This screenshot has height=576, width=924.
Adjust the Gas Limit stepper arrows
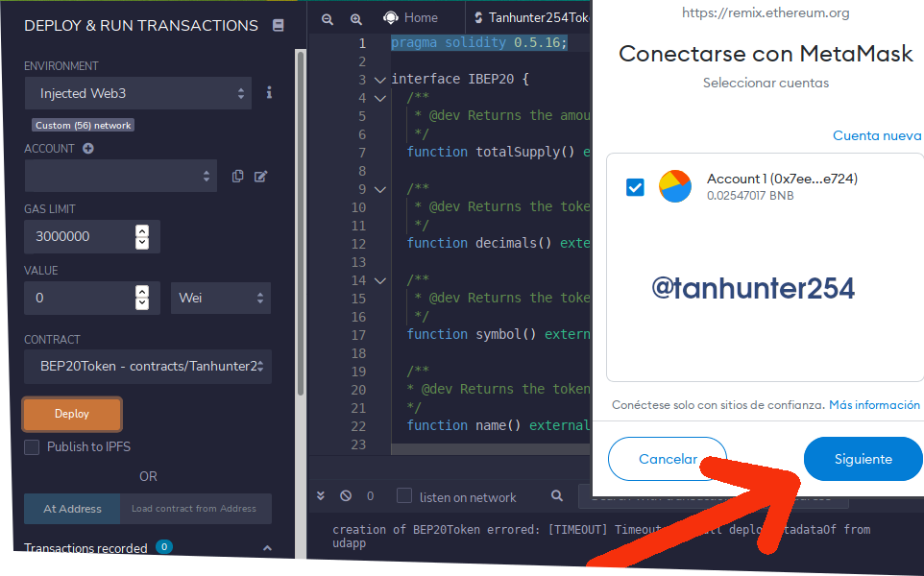142,237
